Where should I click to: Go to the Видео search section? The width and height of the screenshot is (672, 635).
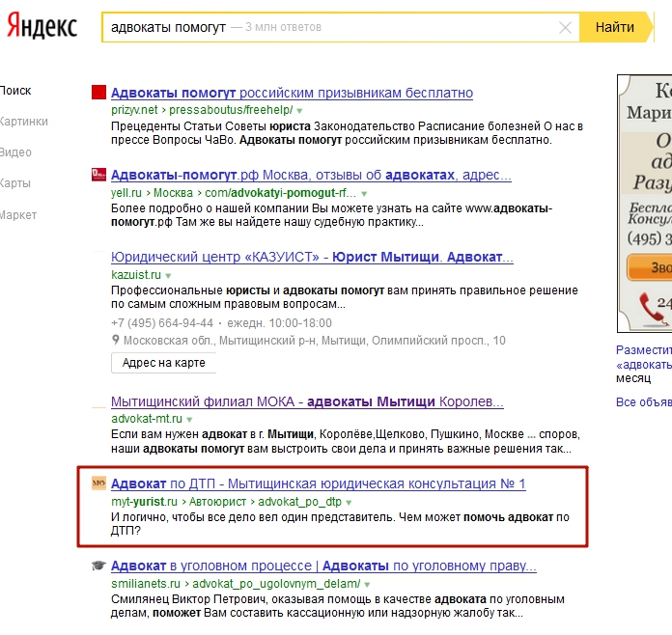pos(16,152)
